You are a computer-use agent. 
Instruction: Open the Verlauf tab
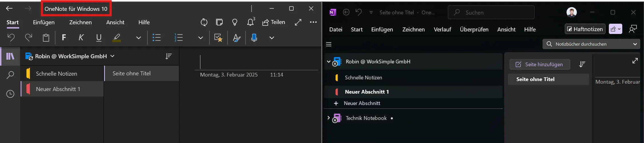click(442, 29)
